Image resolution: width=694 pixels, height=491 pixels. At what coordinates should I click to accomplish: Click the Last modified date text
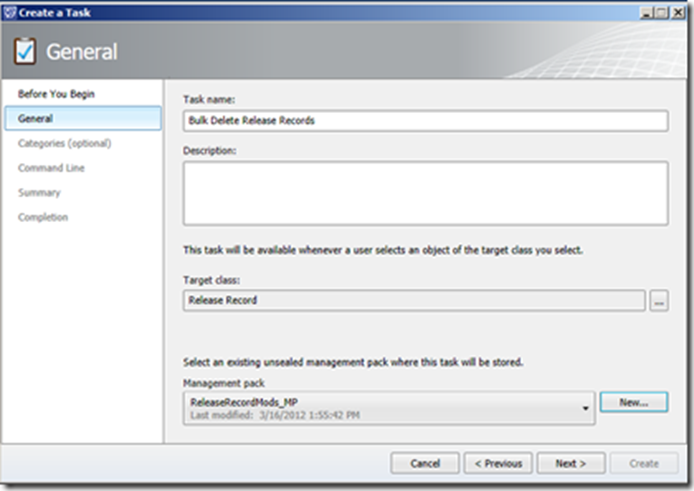tap(275, 415)
